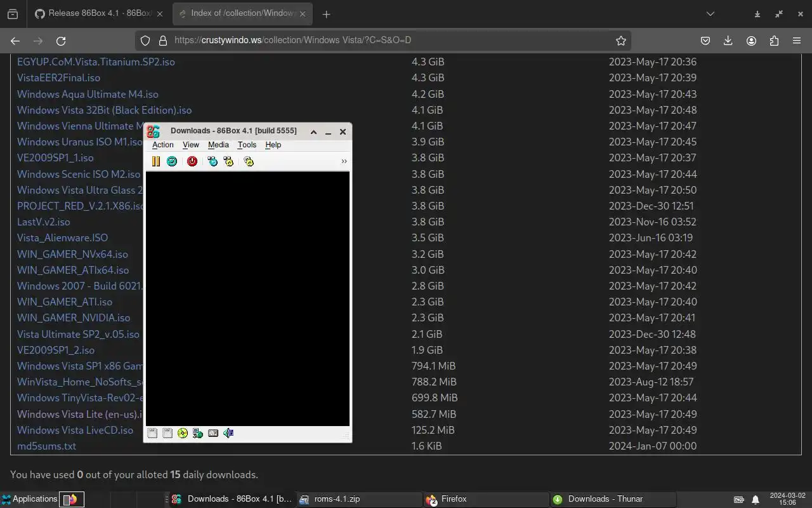The width and height of the screenshot is (812, 508).
Task: Click the grey device icon beside the speaker icon
Action: pos(213,433)
